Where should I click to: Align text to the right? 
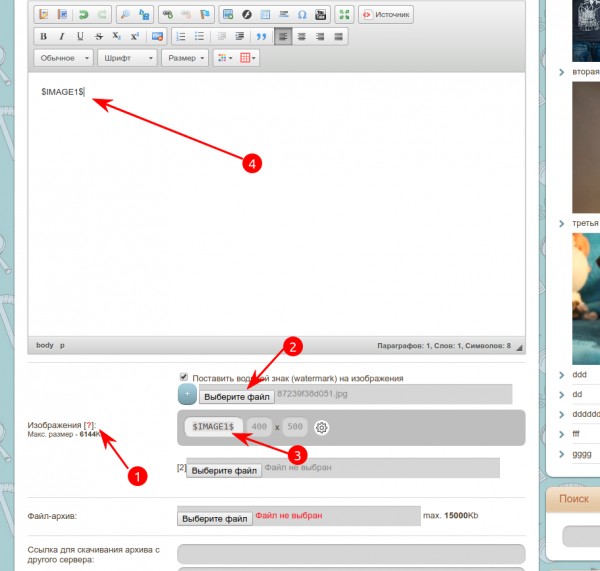click(x=320, y=36)
